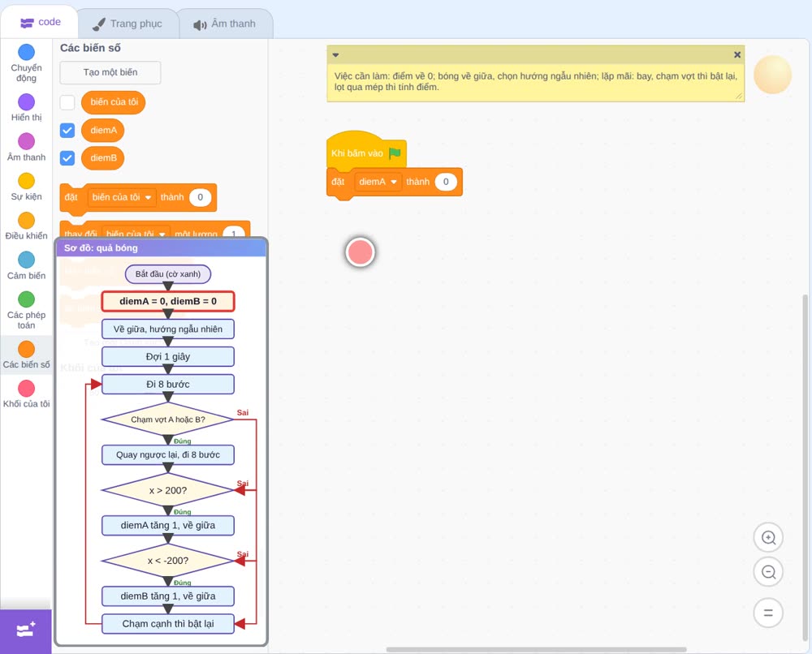Select the Chuyển động category circle
This screenshot has height=654, width=812.
pyautogui.click(x=27, y=52)
